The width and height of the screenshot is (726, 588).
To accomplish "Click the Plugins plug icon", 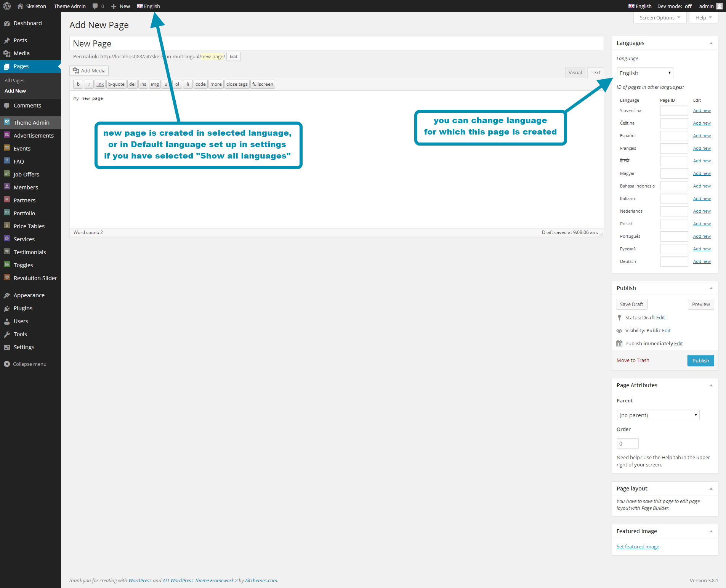I will coord(7,308).
